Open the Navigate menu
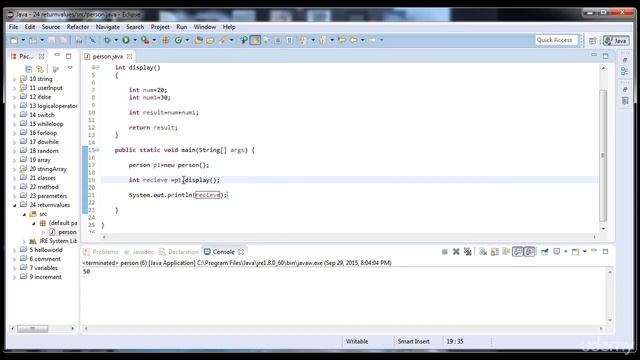 (108, 27)
